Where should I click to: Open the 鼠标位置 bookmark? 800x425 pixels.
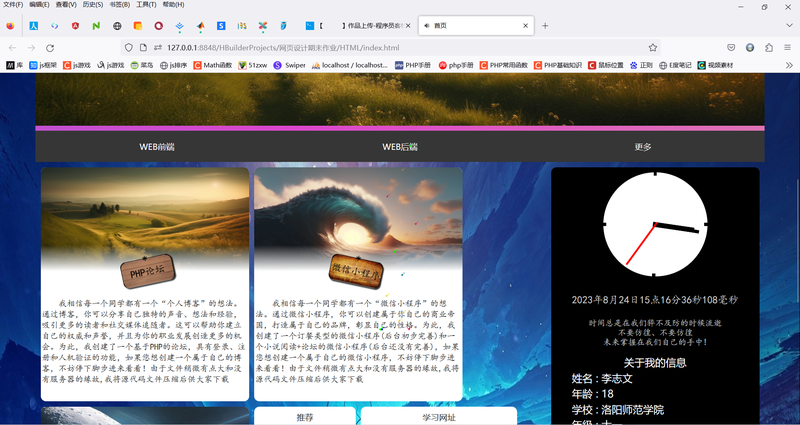tap(606, 65)
